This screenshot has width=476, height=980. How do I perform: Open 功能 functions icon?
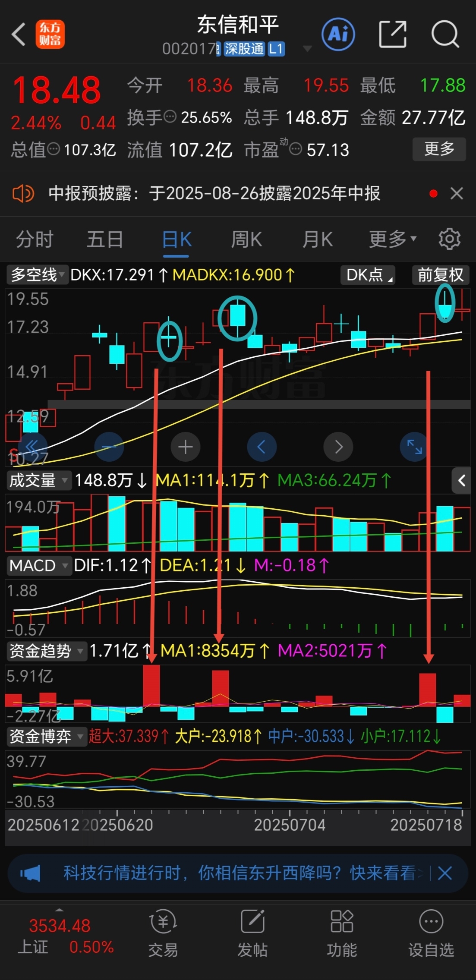342,933
